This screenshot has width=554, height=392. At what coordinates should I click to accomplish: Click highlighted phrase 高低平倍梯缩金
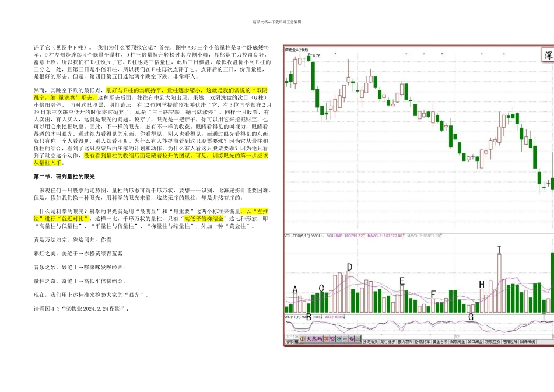204,219
